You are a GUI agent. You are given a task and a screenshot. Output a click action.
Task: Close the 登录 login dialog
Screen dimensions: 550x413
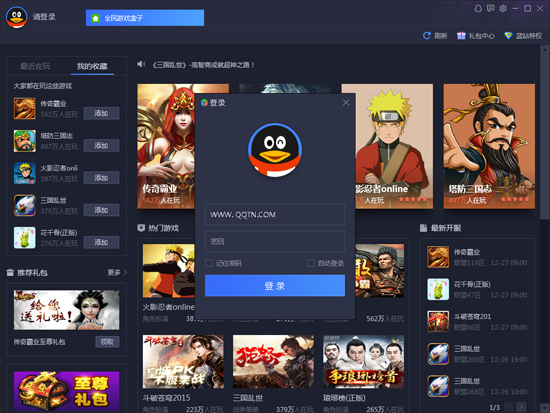click(346, 102)
